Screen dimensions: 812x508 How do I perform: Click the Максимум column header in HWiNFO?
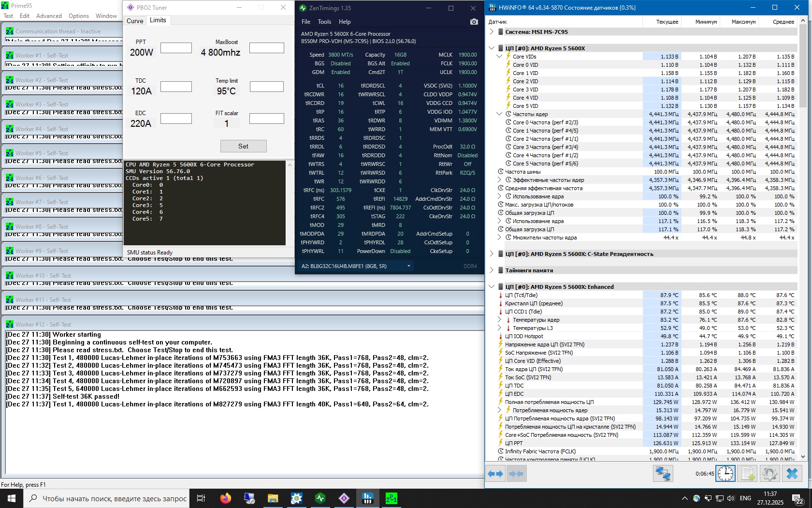pyautogui.click(x=739, y=22)
